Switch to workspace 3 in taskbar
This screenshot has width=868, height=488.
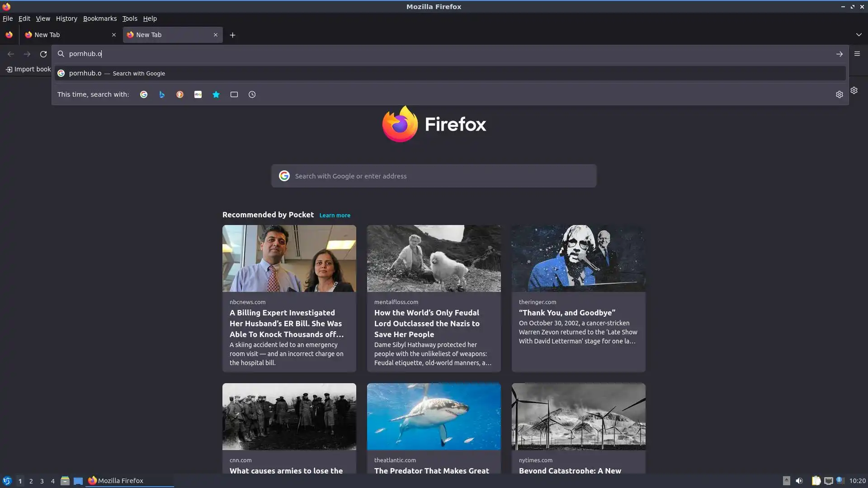[x=42, y=481]
